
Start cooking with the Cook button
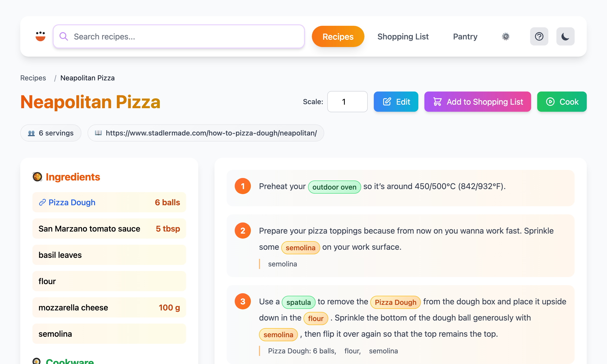coord(562,102)
